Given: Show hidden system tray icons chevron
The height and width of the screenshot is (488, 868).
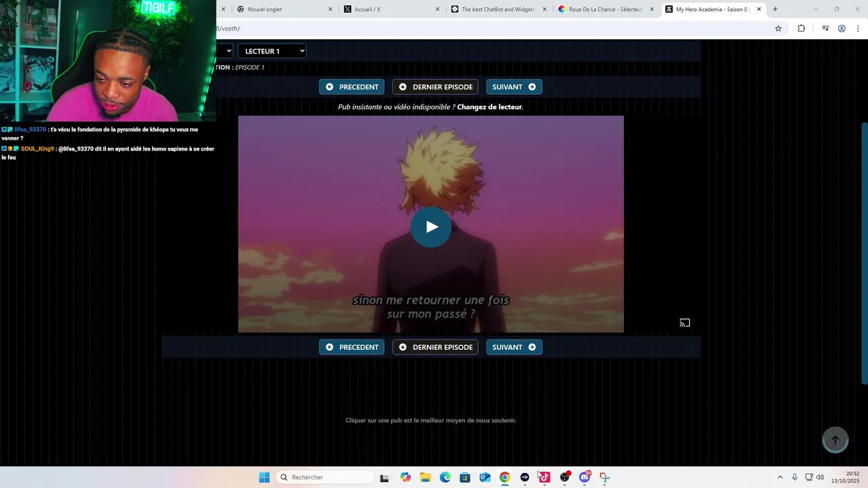Looking at the screenshot, I should click(780, 477).
